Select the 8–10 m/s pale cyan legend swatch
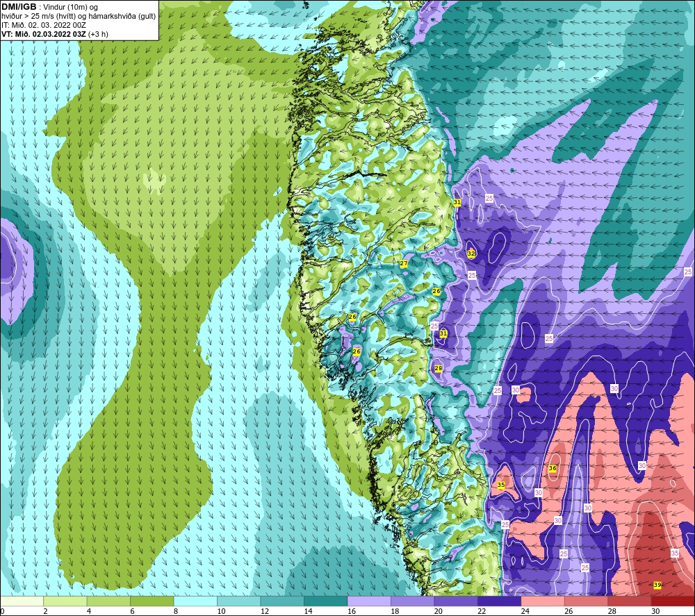The height and width of the screenshot is (616, 695). [x=195, y=601]
